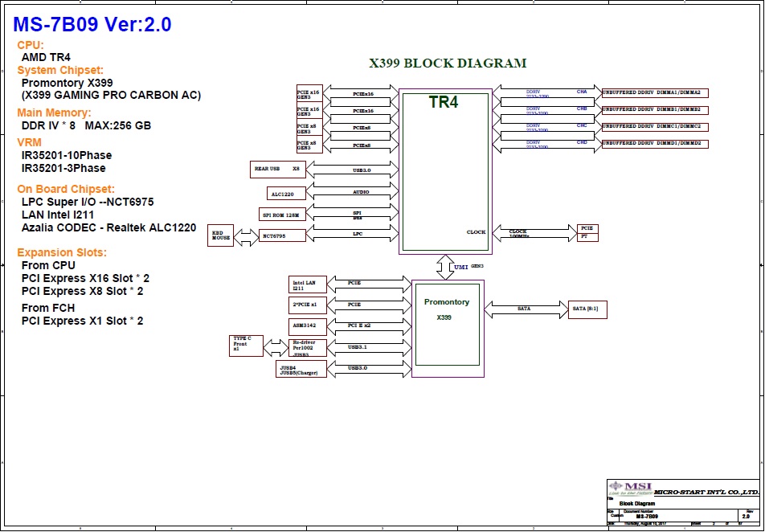The image size is (765, 532).
Task: Click the Expansion Slots heading
Action: (x=61, y=252)
